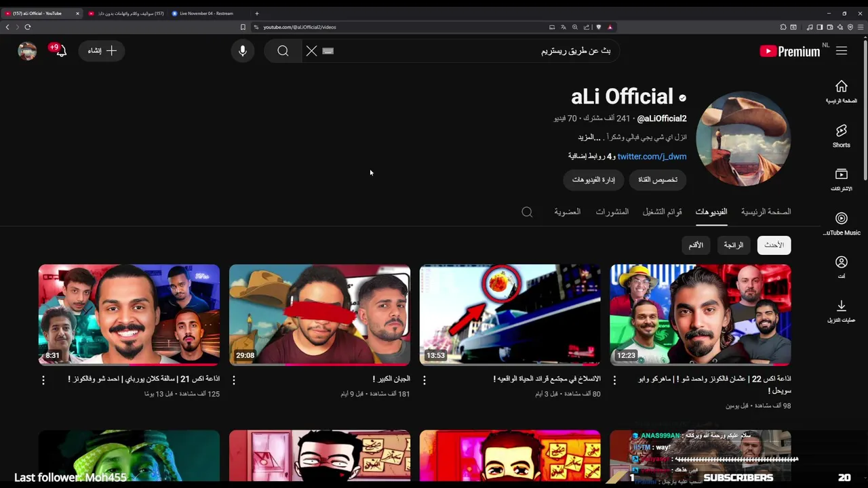Image resolution: width=868 pixels, height=488 pixels.
Task: Open the 8:31 video thumbnail
Action: pos(129,315)
